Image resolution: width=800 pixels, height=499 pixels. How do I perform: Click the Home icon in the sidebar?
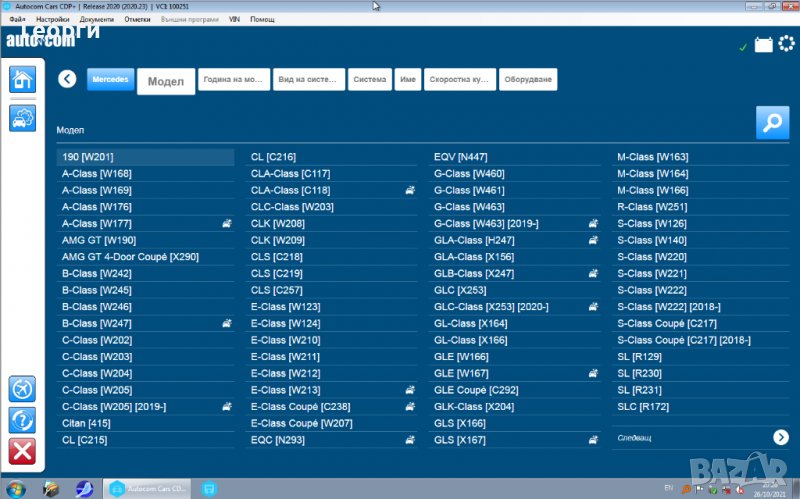22,80
